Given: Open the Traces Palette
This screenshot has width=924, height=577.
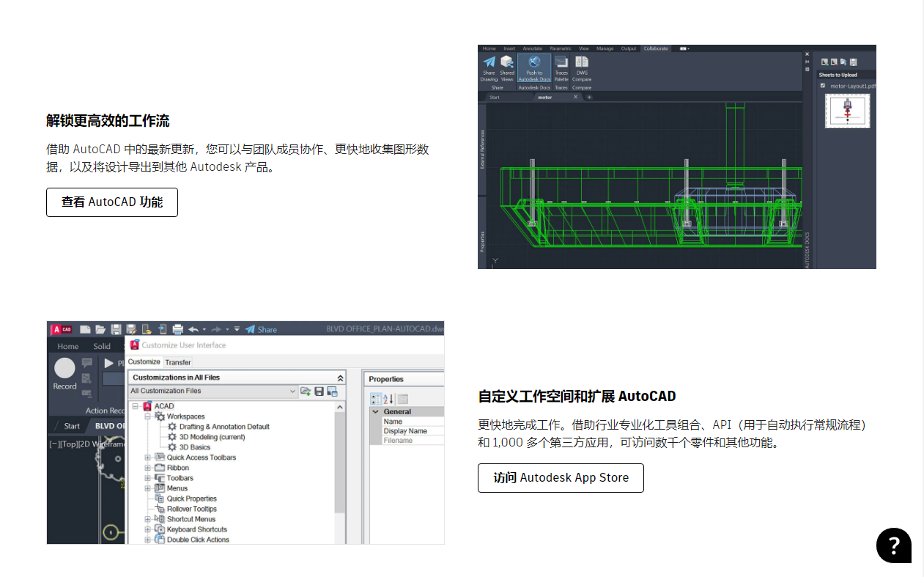Looking at the screenshot, I should [561, 70].
